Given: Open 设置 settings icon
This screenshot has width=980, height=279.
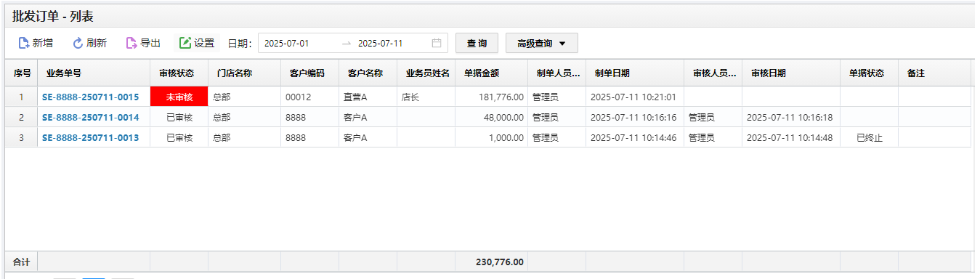Looking at the screenshot, I should 185,43.
